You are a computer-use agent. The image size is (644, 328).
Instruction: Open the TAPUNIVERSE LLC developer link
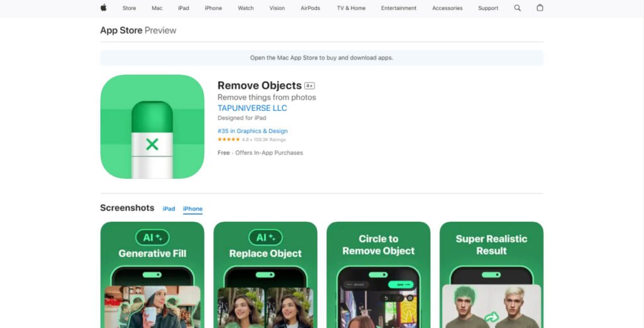(x=252, y=108)
